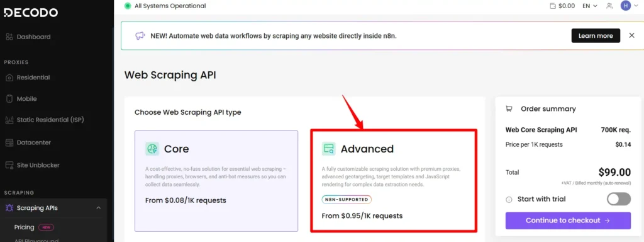Open the H profile avatar menu
The image size is (644, 242).
(626, 6)
